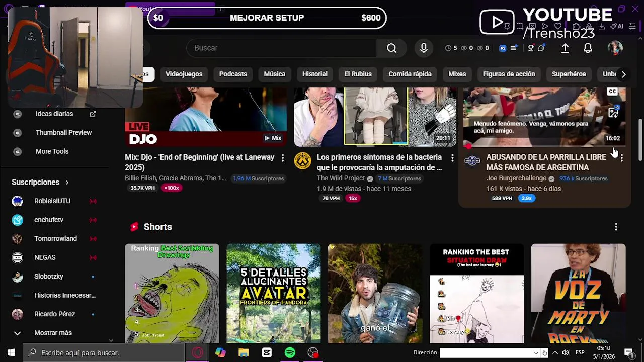The width and height of the screenshot is (644, 362).
Task: Select the Música category chip
Action: pos(274,74)
